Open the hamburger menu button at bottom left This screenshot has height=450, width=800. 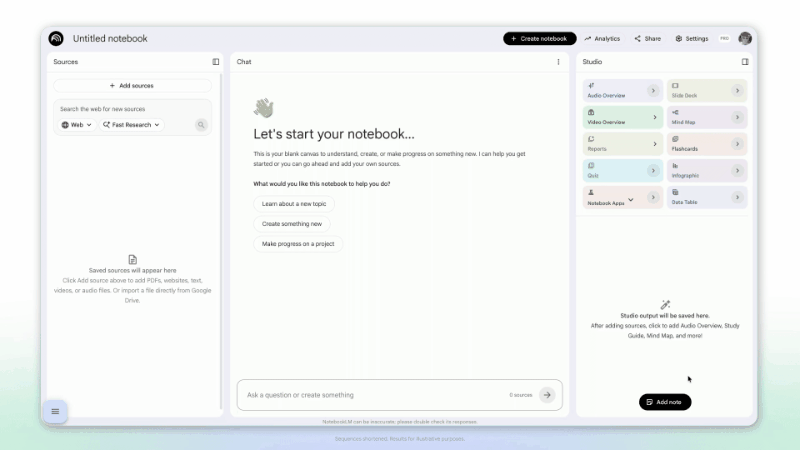(55, 411)
